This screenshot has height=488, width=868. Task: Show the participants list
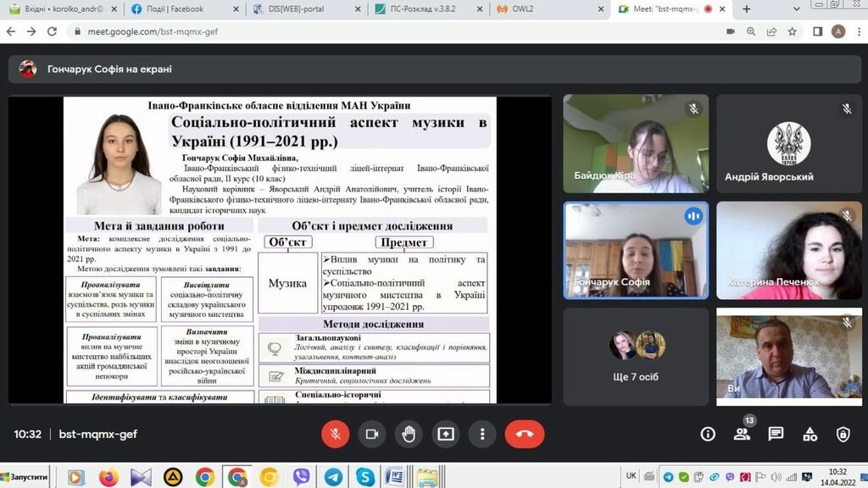(x=742, y=434)
